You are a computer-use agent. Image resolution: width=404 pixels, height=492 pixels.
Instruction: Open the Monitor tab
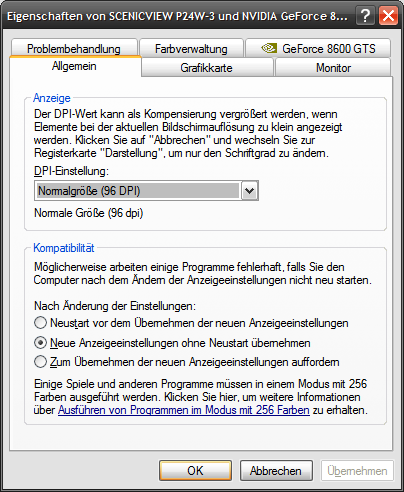point(333,68)
